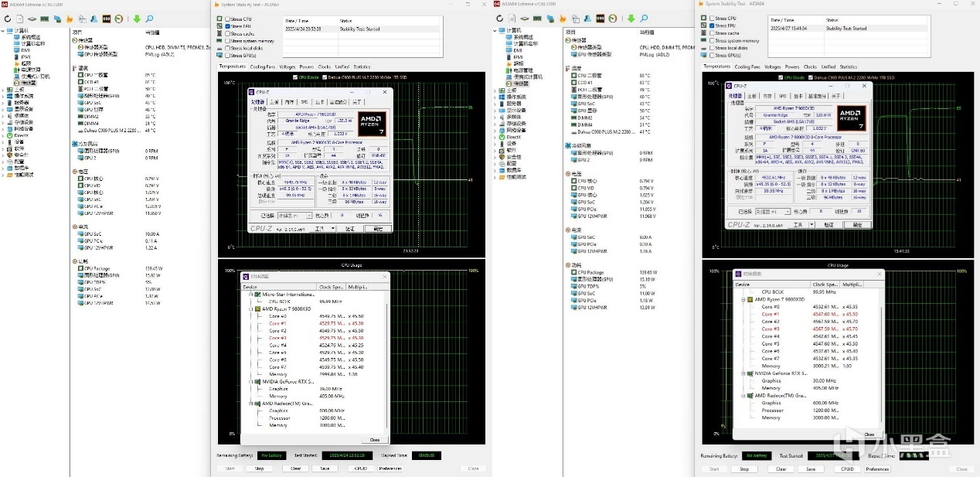Open processor selection dropdown in right CPU-Z window
This screenshot has width=980, height=477.
coord(775,211)
